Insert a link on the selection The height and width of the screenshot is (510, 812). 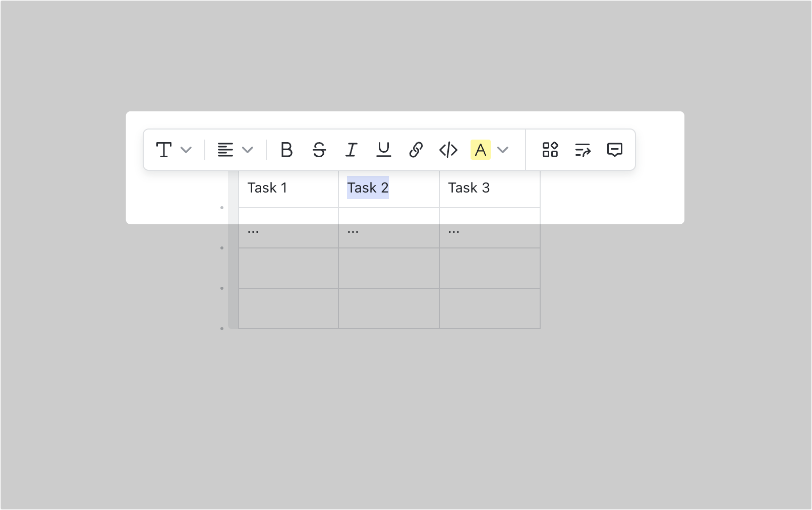[x=416, y=150]
